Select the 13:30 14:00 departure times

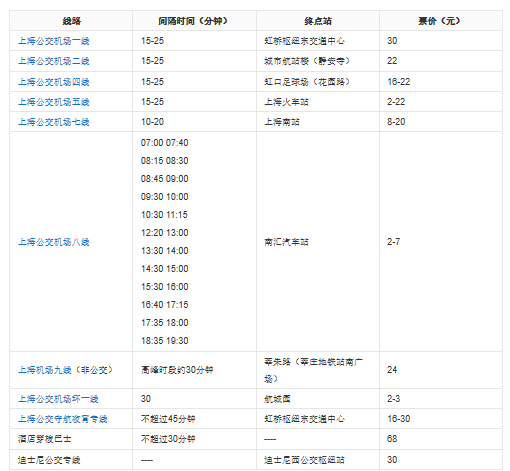tap(165, 251)
